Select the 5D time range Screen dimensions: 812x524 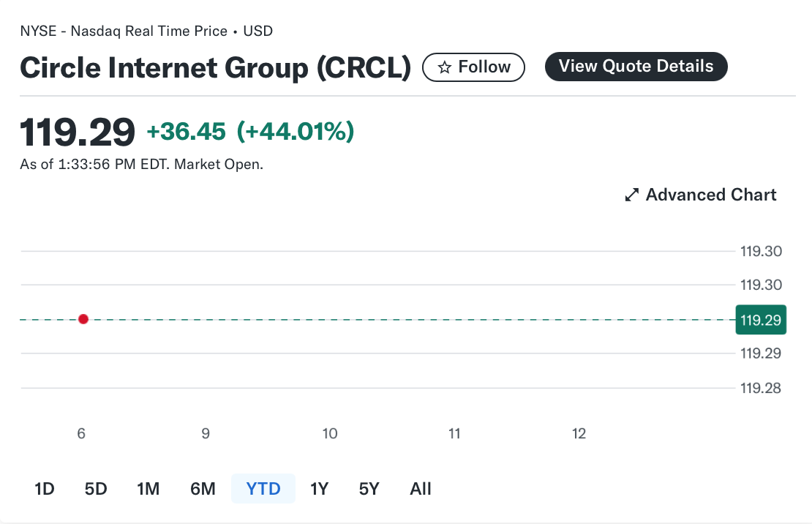(x=96, y=489)
